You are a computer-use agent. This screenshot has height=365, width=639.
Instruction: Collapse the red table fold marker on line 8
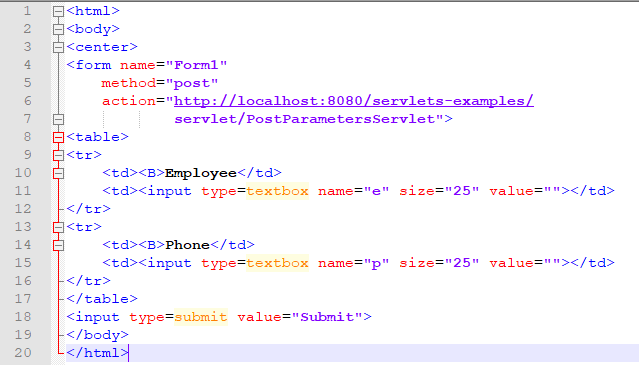(58, 137)
